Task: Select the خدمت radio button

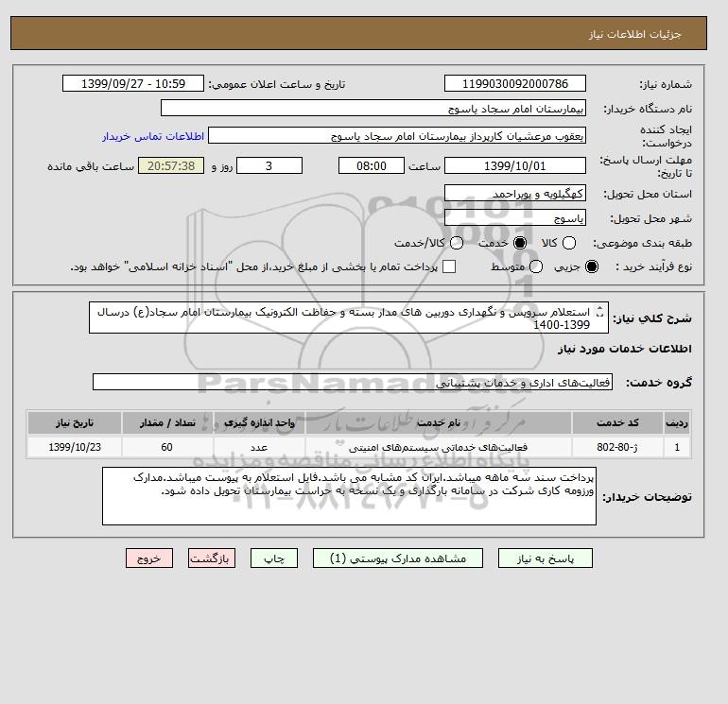Action: pyautogui.click(x=520, y=243)
